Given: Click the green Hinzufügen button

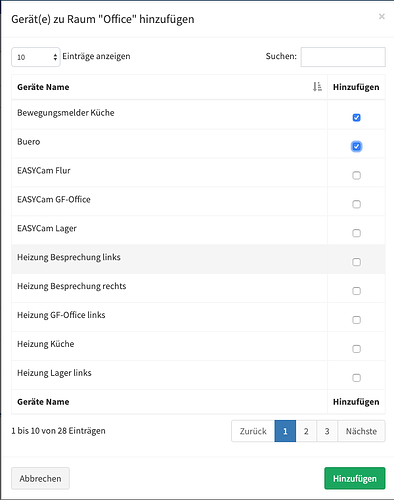Looking at the screenshot, I should click(355, 478).
